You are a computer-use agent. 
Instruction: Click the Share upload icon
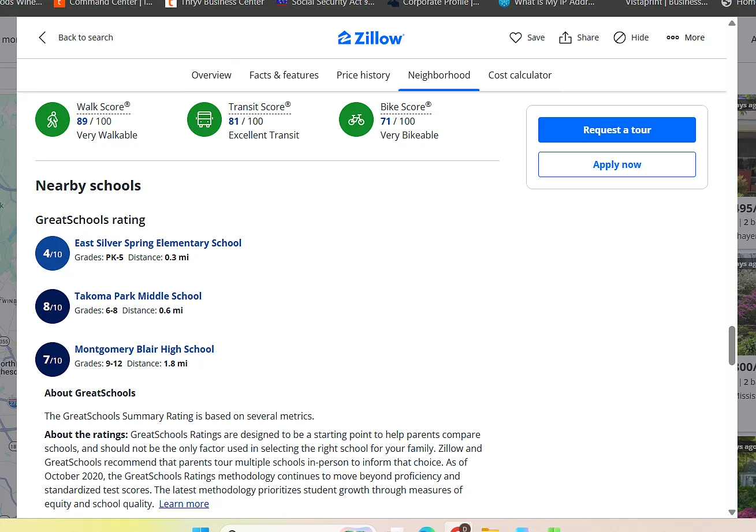pyautogui.click(x=565, y=38)
